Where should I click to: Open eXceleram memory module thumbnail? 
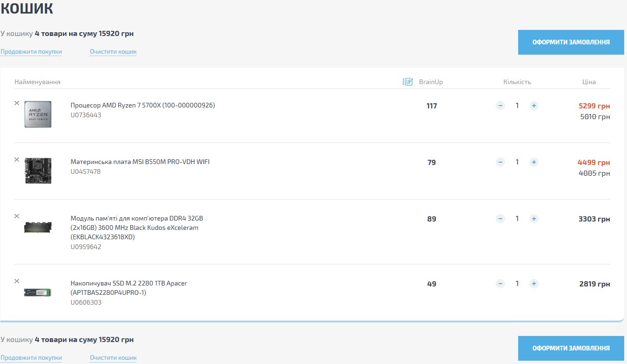tap(38, 228)
